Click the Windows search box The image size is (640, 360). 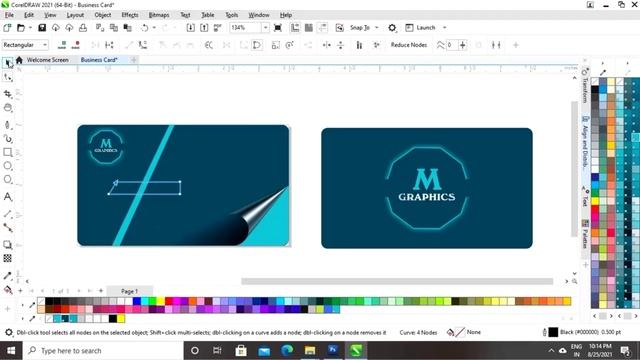point(102,351)
